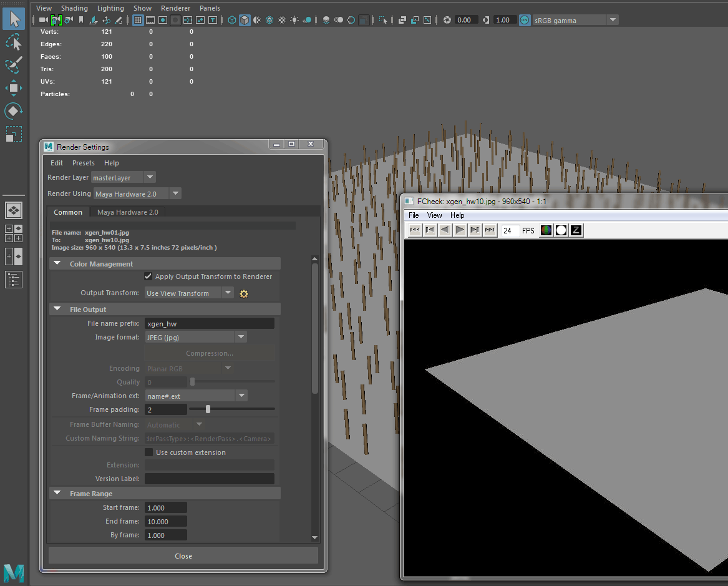The height and width of the screenshot is (586, 728).
Task: Open the Presets menu in Render Settings
Action: (83, 163)
